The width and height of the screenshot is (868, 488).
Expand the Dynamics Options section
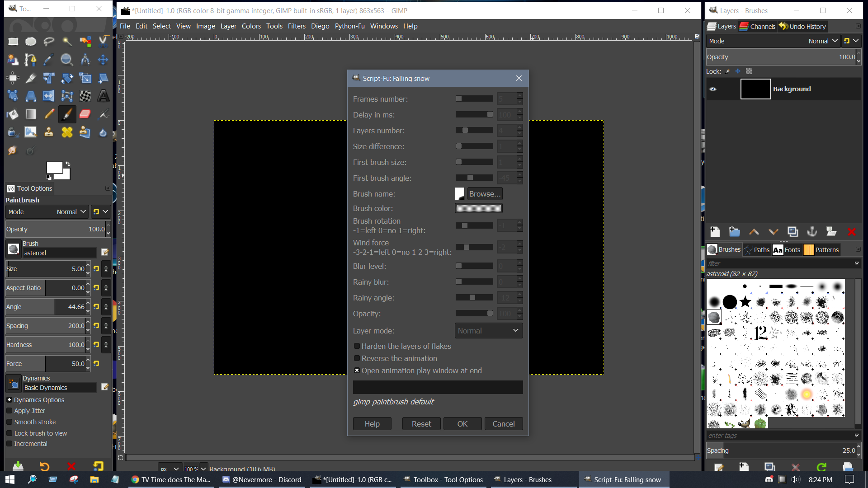pos(9,400)
